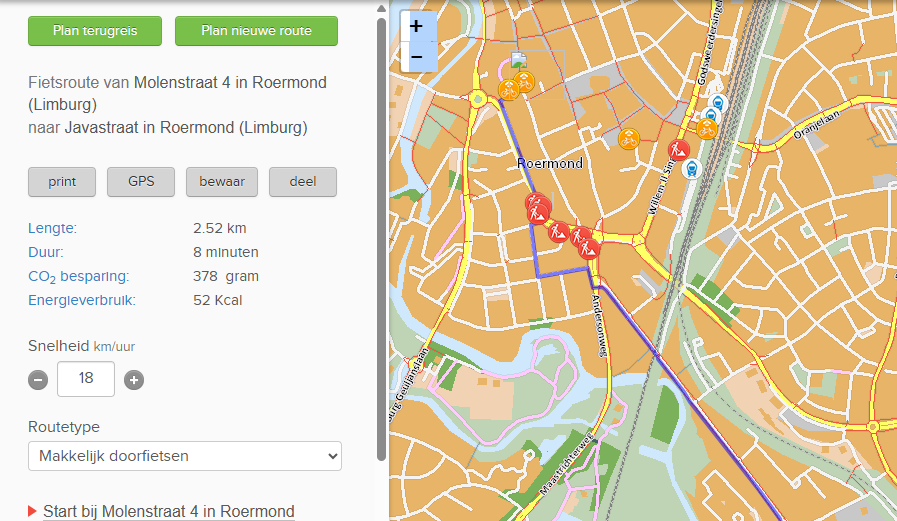This screenshot has width=897, height=521.
Task: Click the side panel vertical scrollbar
Action: pos(382,239)
